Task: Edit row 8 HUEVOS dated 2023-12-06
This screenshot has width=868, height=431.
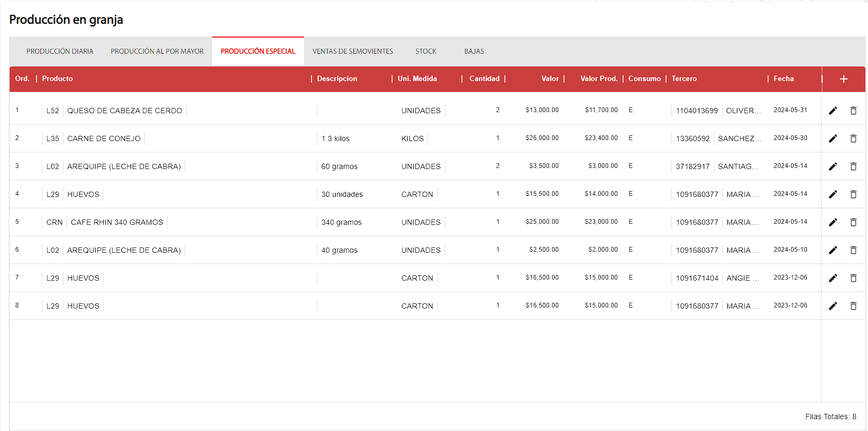Action: pos(833,306)
